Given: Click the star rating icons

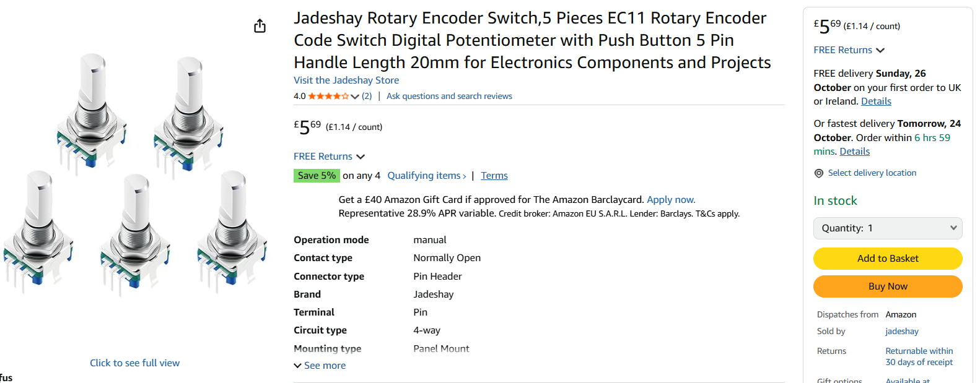Looking at the screenshot, I should click(x=328, y=96).
